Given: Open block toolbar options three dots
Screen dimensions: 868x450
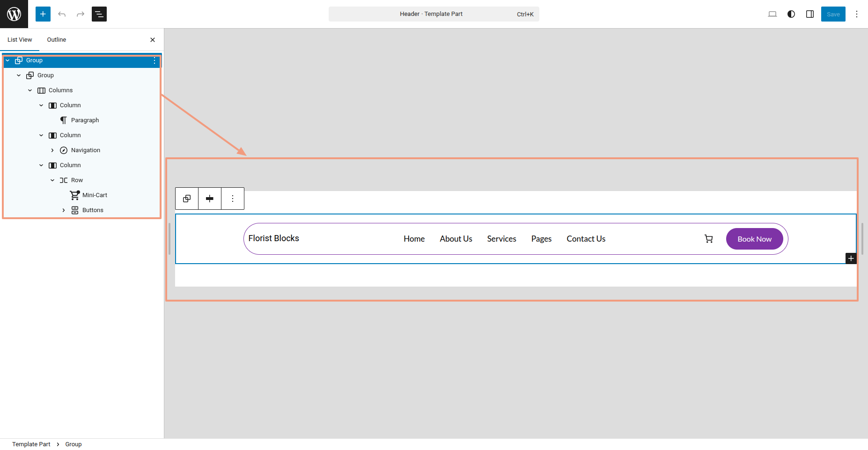Looking at the screenshot, I should pyautogui.click(x=233, y=199).
